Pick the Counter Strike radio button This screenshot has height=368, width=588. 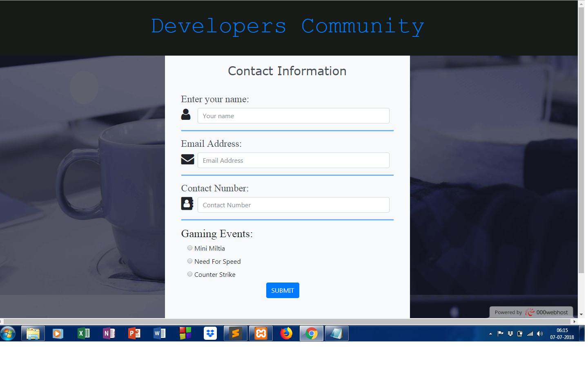tap(190, 274)
